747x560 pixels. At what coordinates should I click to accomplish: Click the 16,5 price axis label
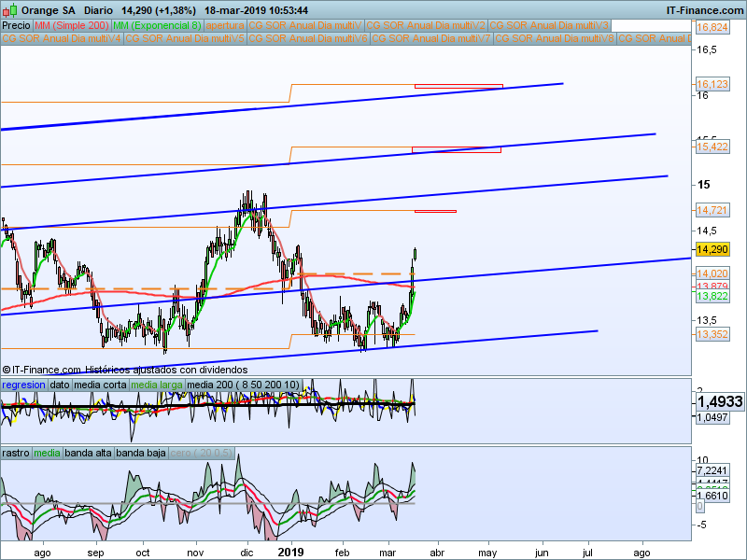coord(706,50)
